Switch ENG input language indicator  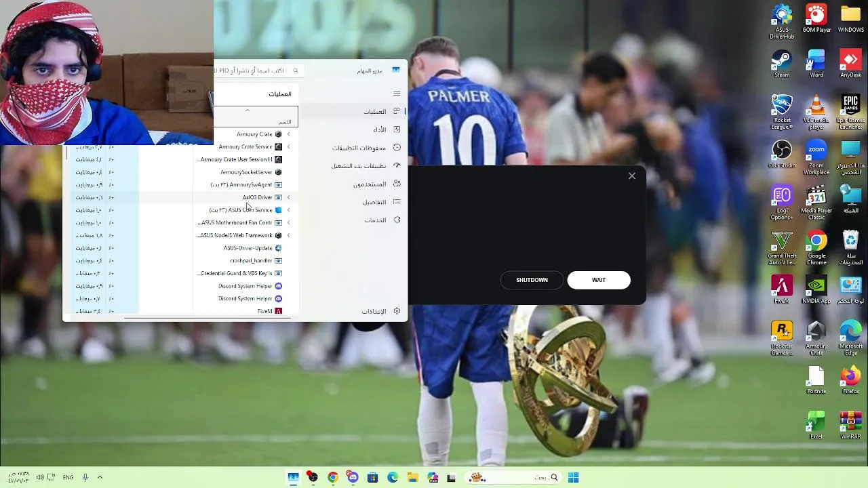coord(68,477)
